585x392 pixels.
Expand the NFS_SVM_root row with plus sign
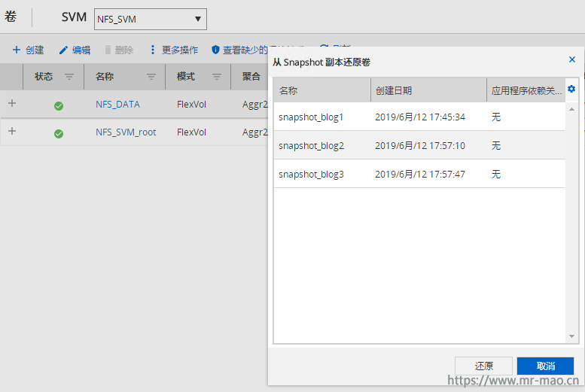[x=12, y=131]
